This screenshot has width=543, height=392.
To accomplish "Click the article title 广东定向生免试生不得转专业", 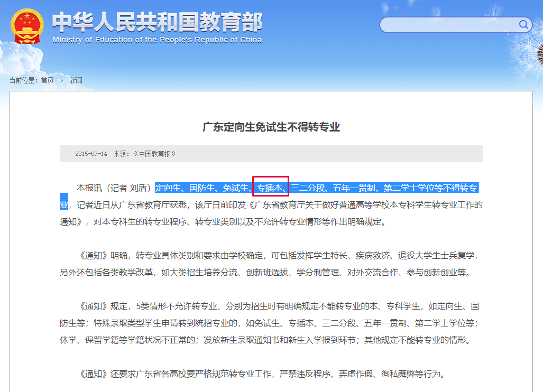I will [271, 127].
